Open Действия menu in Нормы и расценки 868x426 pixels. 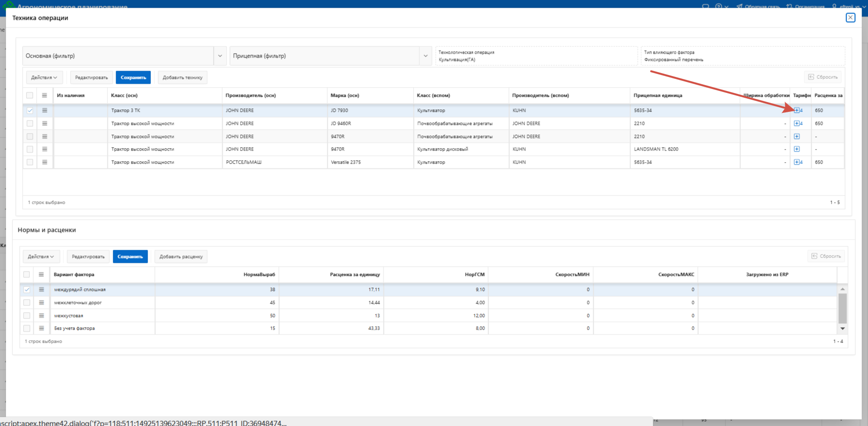[41, 257]
